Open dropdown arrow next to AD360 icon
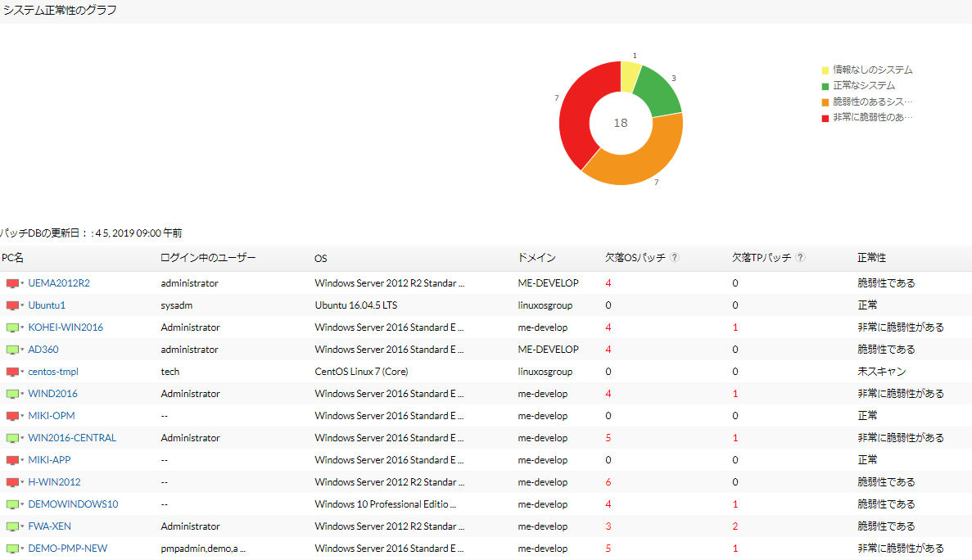 [23, 350]
